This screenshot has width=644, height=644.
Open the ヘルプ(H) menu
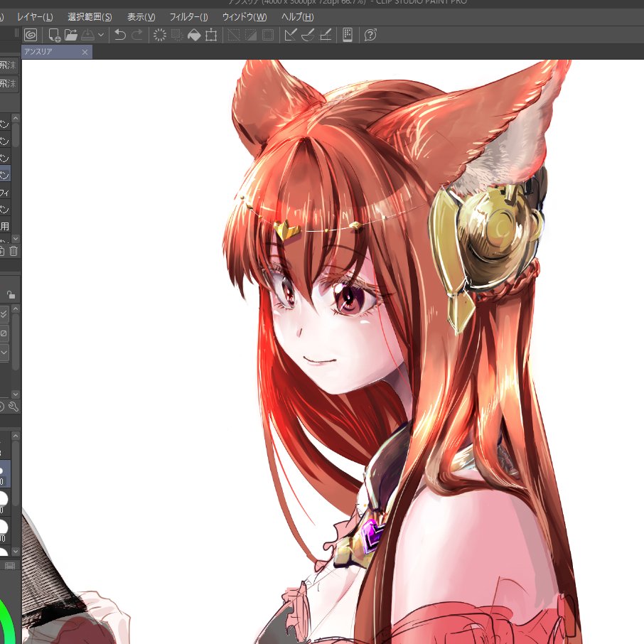pos(297,17)
